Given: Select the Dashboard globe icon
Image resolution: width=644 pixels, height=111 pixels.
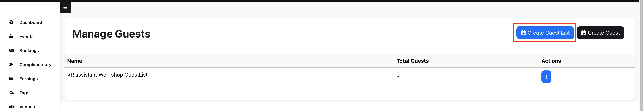Looking at the screenshot, I should pos(11,22).
